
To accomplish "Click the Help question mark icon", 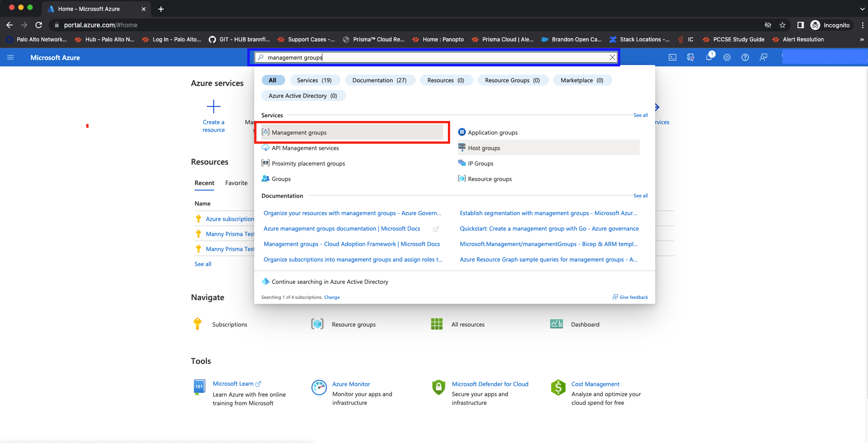I will pos(745,57).
